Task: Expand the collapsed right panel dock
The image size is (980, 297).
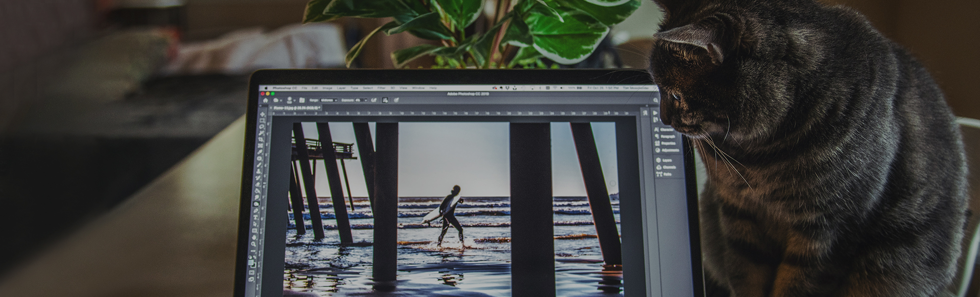Action: coord(647,106)
